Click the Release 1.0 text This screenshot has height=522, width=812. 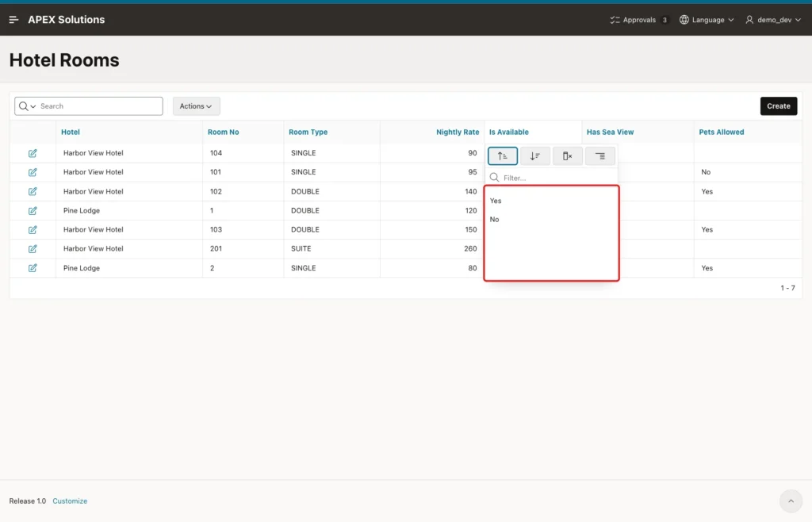(28, 501)
